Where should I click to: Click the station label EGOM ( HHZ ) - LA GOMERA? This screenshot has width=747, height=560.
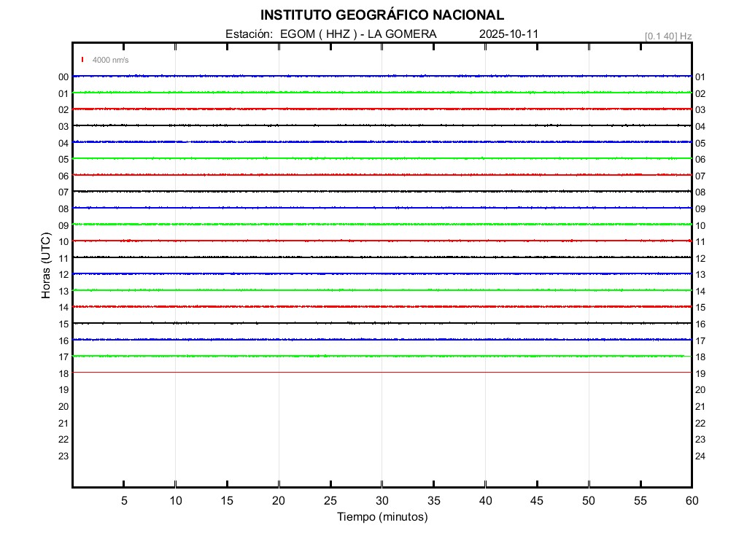pos(357,34)
